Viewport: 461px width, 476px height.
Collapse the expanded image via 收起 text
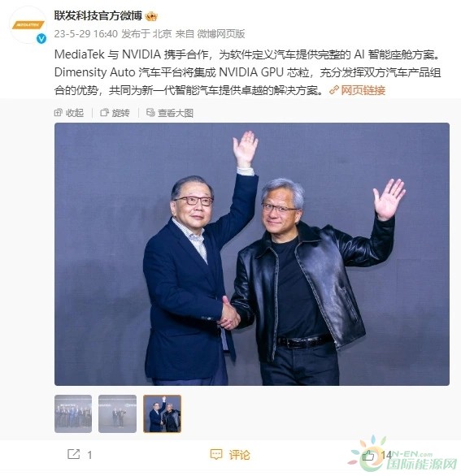pos(75,113)
